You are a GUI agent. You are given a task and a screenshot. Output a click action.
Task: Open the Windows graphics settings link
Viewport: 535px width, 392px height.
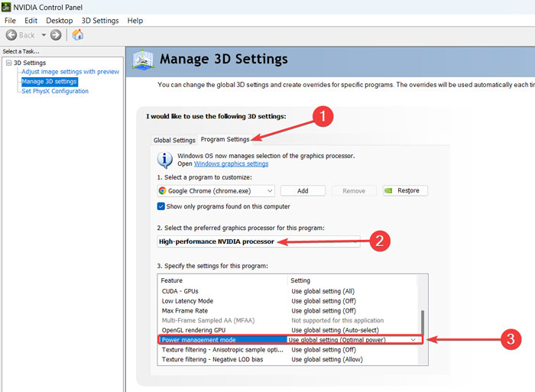(x=232, y=164)
